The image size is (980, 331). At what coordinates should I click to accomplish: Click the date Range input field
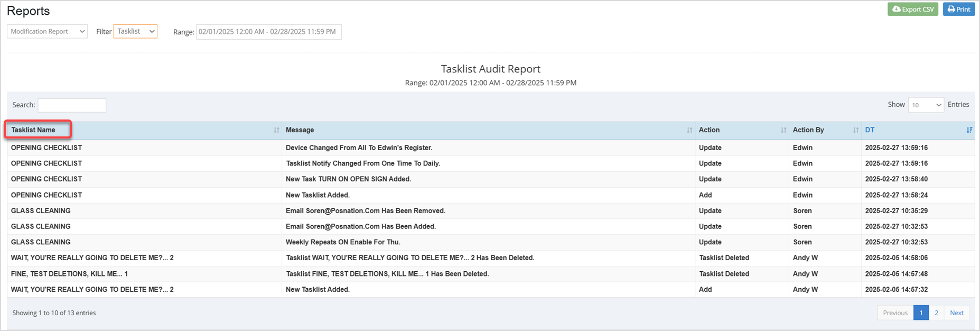[x=269, y=32]
